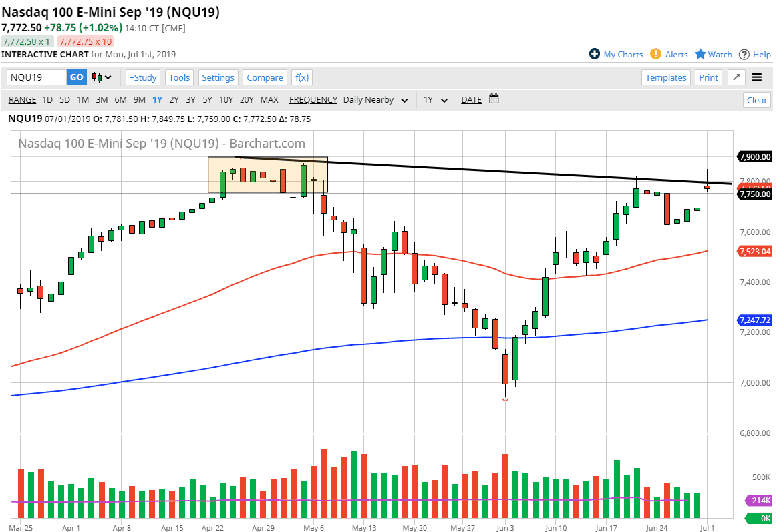This screenshot has width=777, height=532.
Task: Open the chart pop-out arrow icon
Action: [736, 77]
